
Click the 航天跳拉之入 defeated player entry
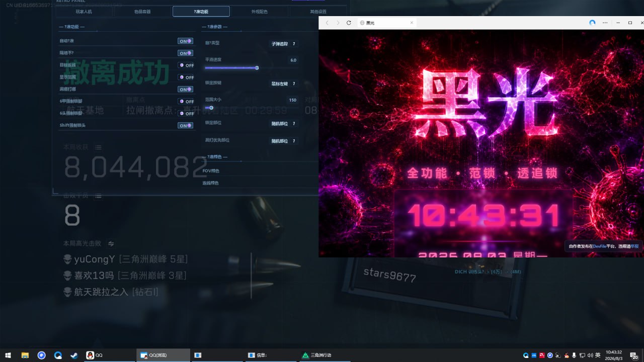111,292
